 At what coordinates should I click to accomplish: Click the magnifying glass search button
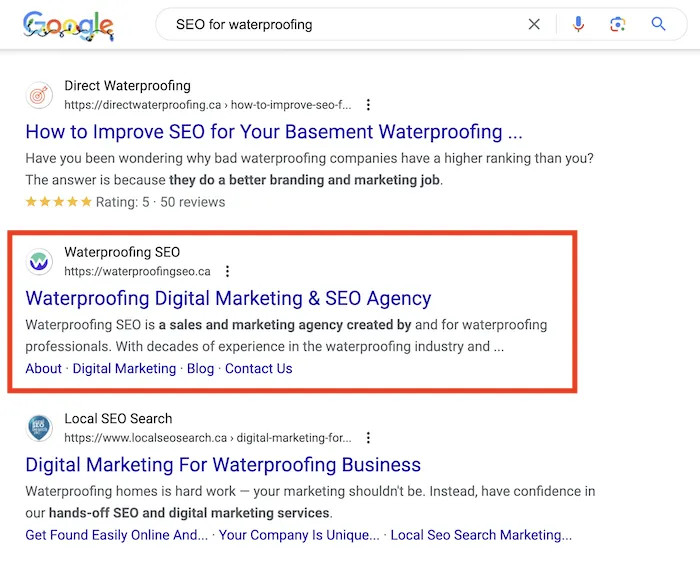click(x=658, y=24)
